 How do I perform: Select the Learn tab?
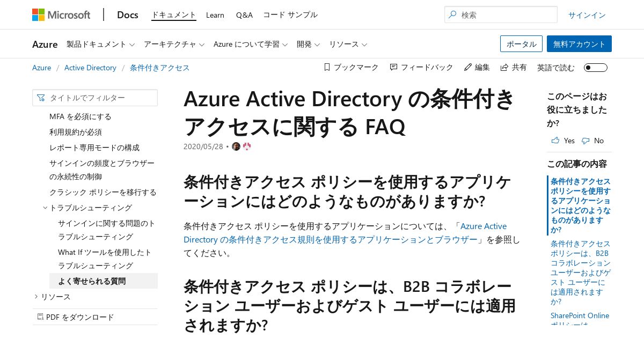(215, 15)
